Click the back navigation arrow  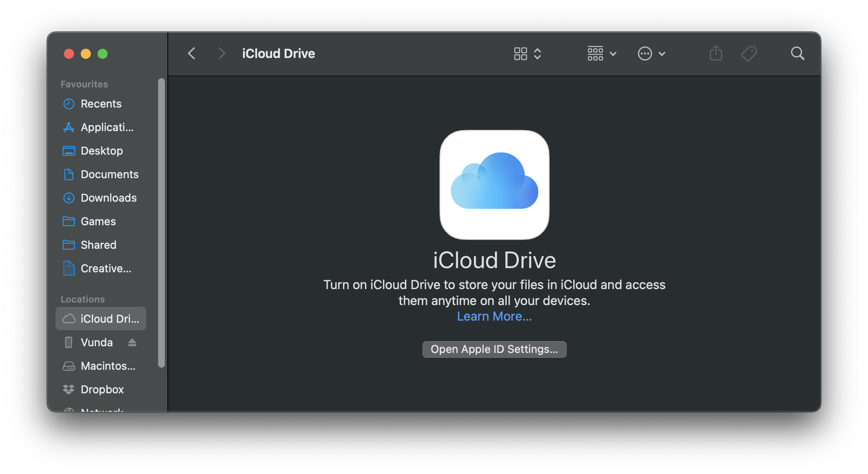[x=192, y=53]
